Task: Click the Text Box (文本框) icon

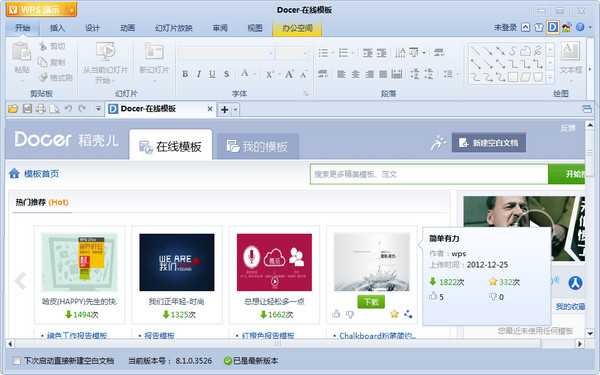Action: 570,51
